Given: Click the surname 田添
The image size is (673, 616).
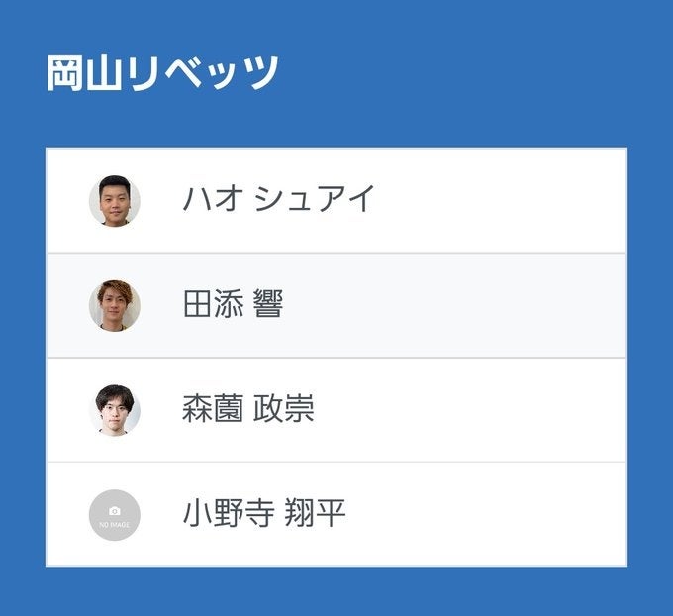Looking at the screenshot, I should pyautogui.click(x=213, y=305).
